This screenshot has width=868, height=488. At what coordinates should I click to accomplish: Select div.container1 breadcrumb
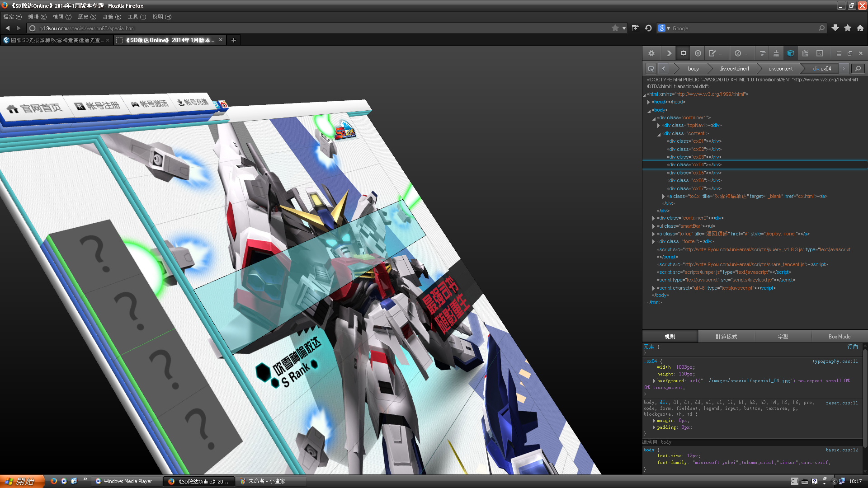734,69
